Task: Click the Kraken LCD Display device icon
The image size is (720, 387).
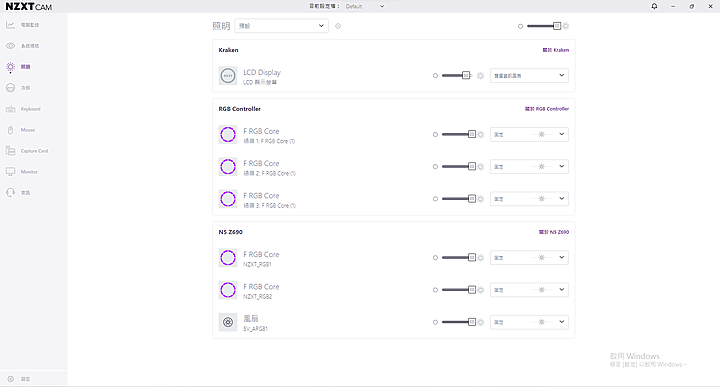Action: (228, 76)
